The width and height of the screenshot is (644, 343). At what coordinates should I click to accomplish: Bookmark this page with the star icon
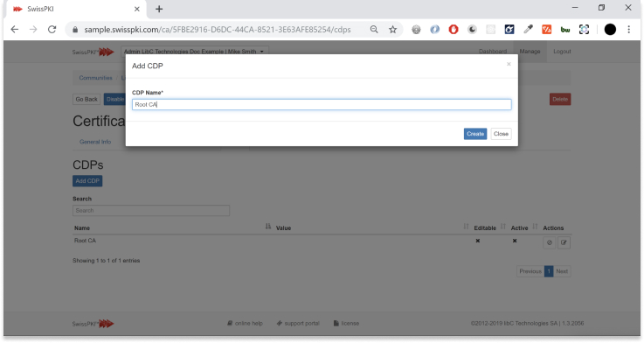[393, 30]
